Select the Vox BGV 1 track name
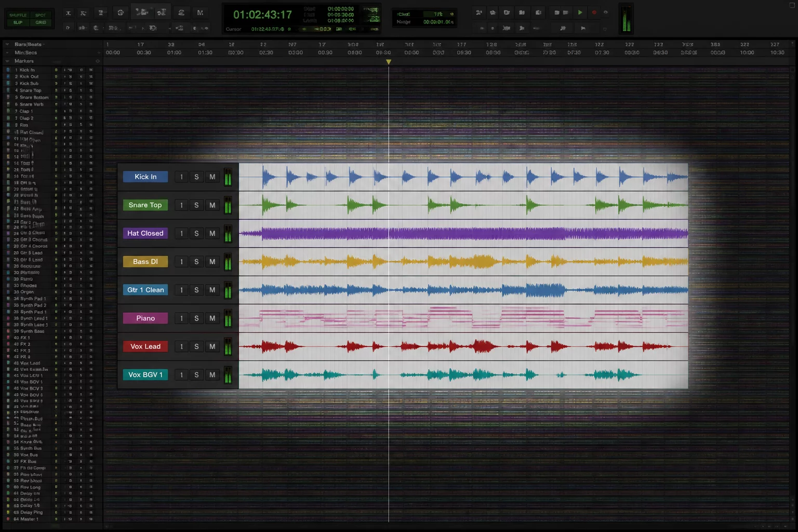Image resolution: width=798 pixels, height=532 pixels. (x=145, y=375)
